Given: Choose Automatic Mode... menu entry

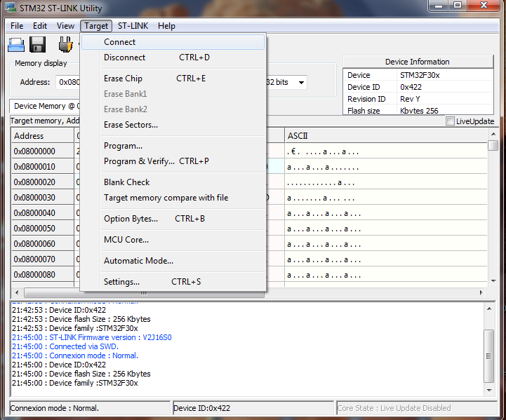Looking at the screenshot, I should (x=173, y=261).
